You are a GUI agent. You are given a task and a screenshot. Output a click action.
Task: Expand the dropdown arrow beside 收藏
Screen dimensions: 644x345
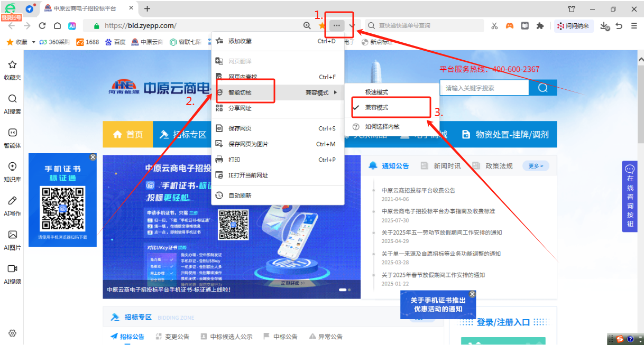tap(33, 42)
